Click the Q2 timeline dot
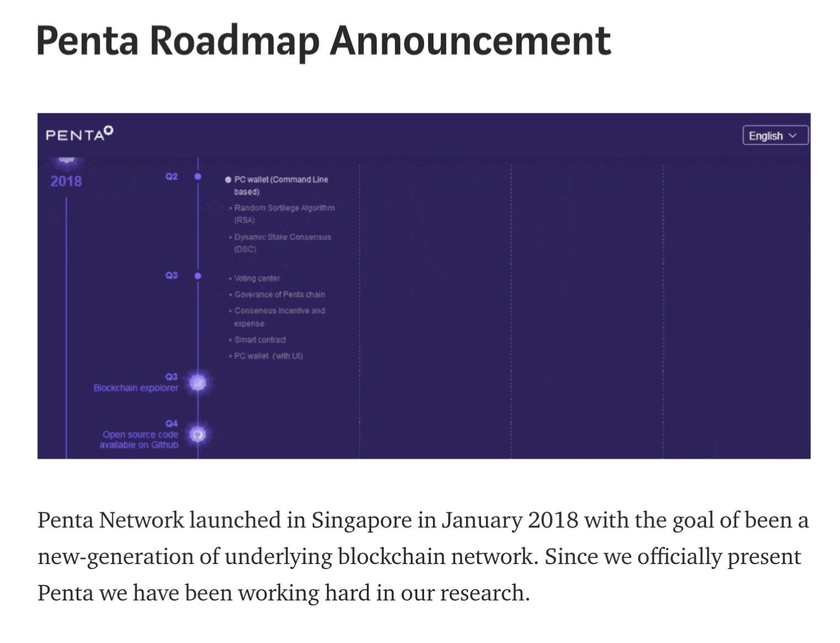The image size is (840, 643). pyautogui.click(x=197, y=177)
